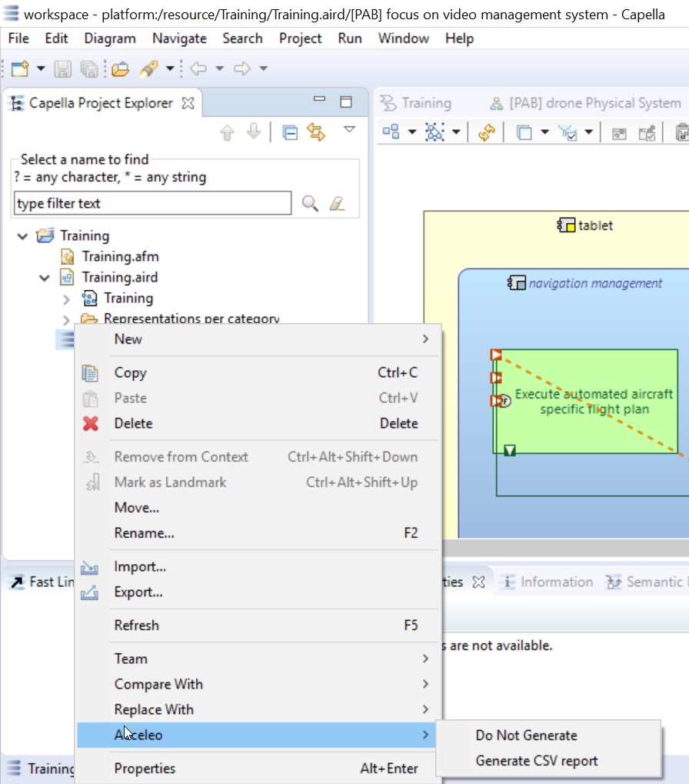This screenshot has width=689, height=784.
Task: Click the rocket launch toolbar icon
Action: click(149, 68)
